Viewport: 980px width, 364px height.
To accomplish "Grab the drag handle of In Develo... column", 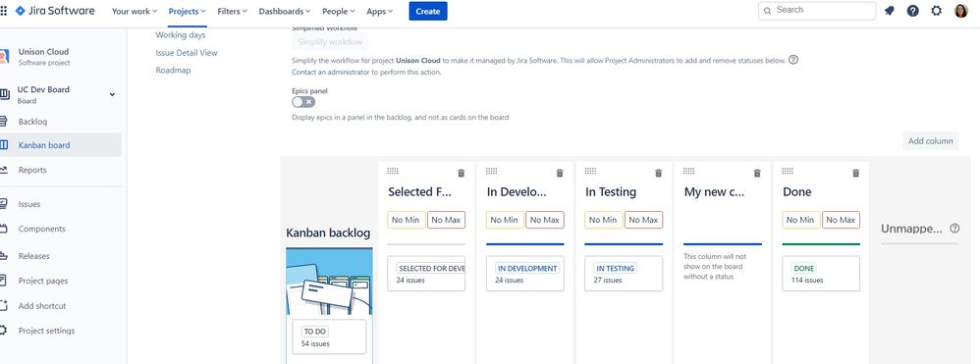I will [x=491, y=171].
